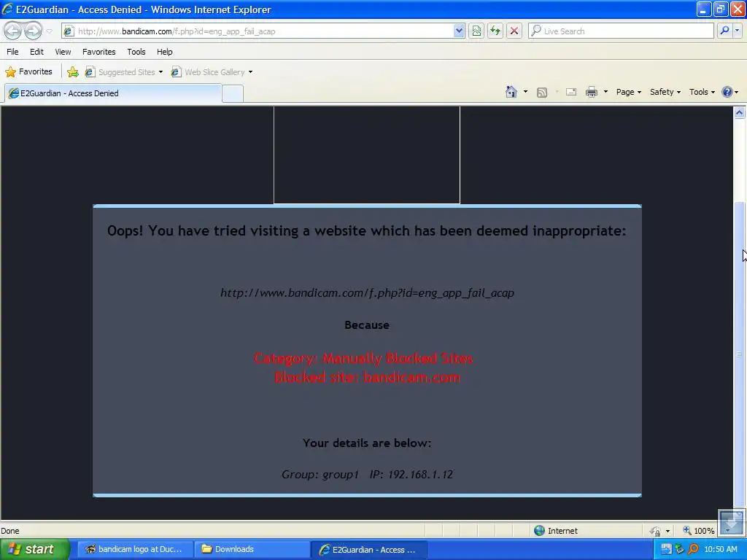Open Web Slice Gallery link
The width and height of the screenshot is (747, 560).
(208, 72)
